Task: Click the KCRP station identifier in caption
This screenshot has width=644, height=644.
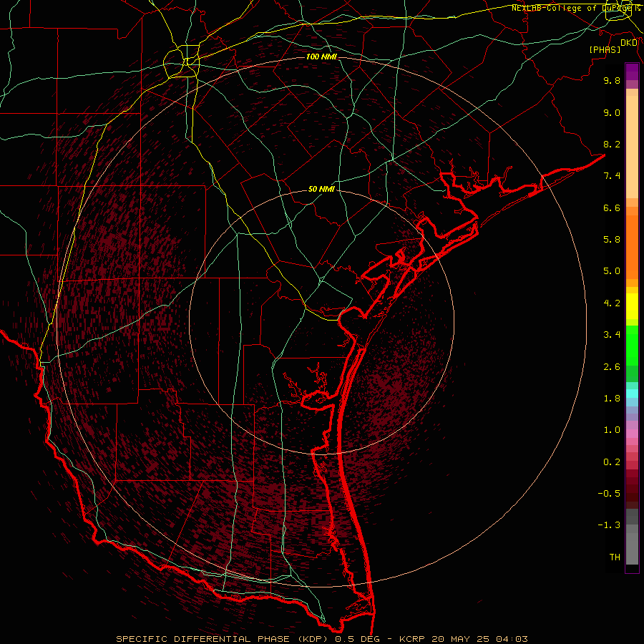Action: 412,639
